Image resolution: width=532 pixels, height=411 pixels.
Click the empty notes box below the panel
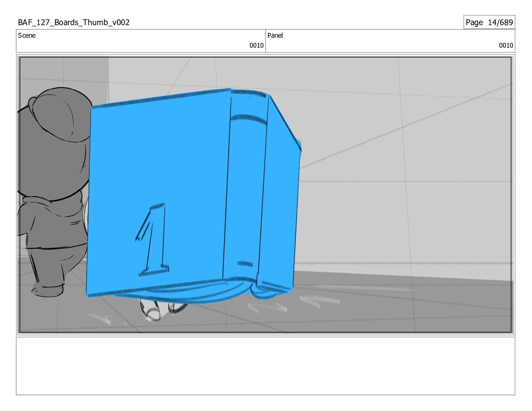tap(265, 366)
